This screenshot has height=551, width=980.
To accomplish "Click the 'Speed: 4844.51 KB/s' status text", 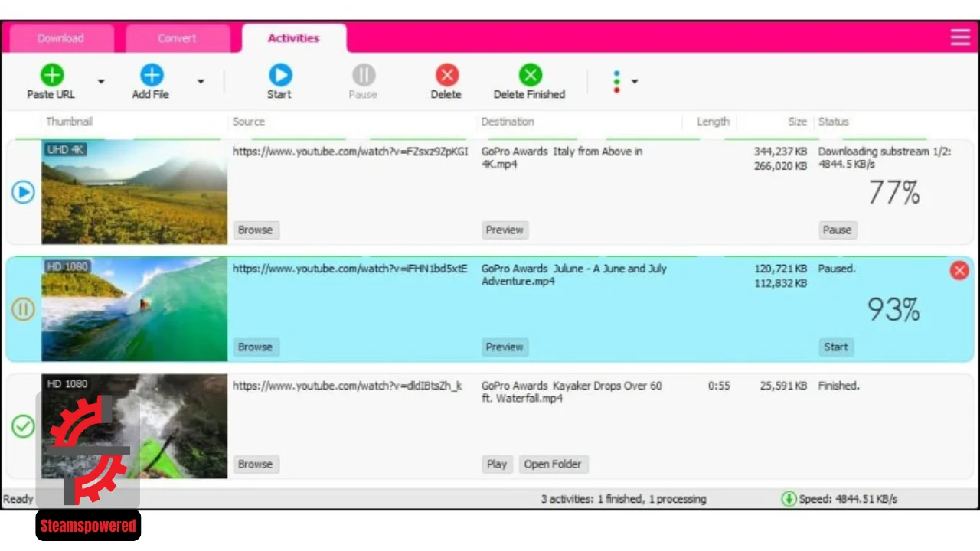I will [848, 499].
